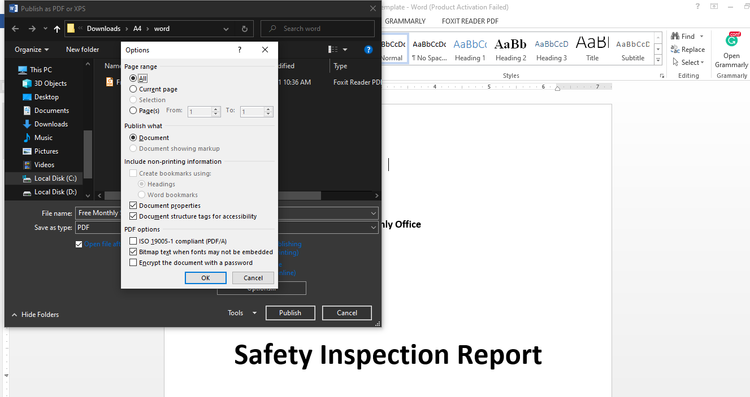This screenshot has width=750, height=397.
Task: Uncheck Document properties option
Action: 133,205
